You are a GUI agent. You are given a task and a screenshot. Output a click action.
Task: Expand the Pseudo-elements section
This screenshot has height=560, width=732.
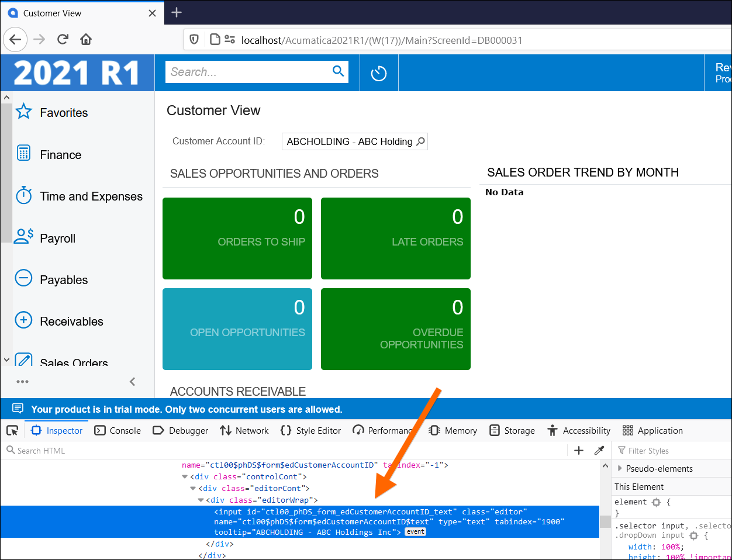[620, 468]
